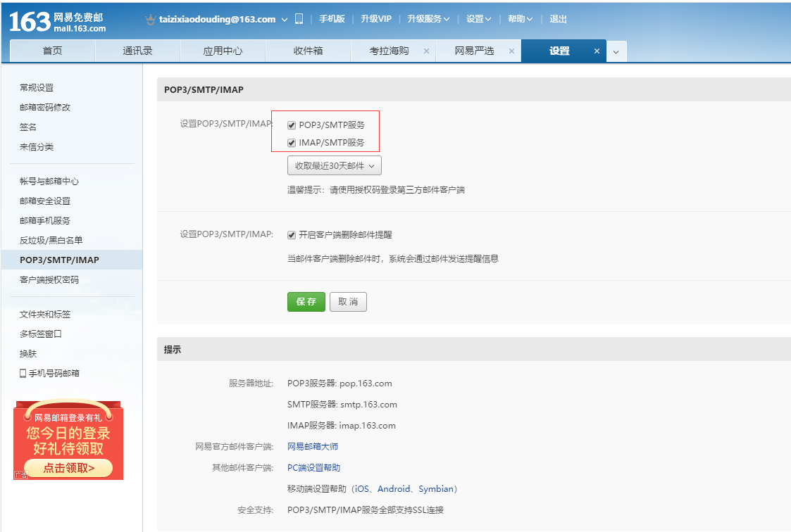The image size is (791, 532).
Task: Click 退出 to log out
Action: pyautogui.click(x=558, y=18)
